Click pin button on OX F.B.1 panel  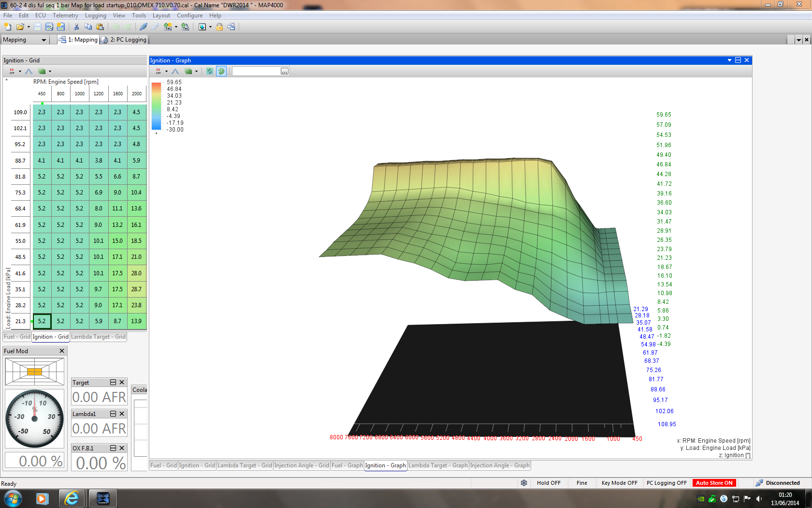pyautogui.click(x=113, y=448)
